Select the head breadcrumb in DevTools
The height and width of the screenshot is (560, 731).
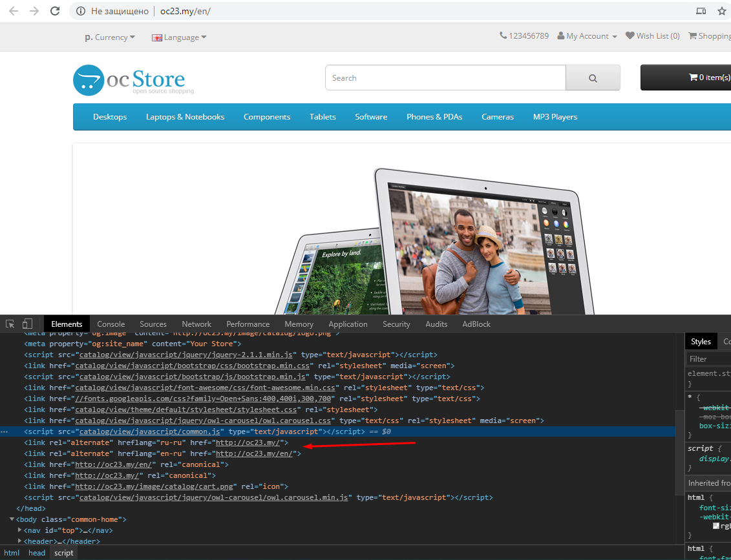[37, 553]
